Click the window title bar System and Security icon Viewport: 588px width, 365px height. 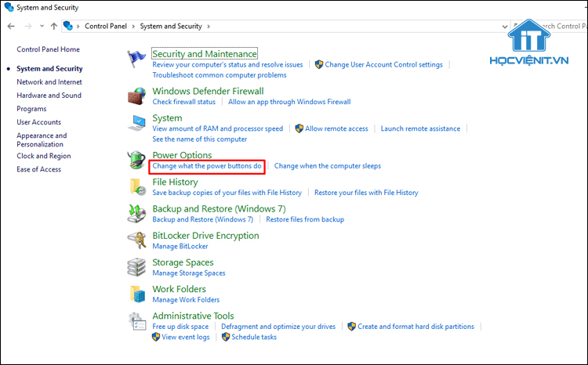pyautogui.click(x=9, y=7)
